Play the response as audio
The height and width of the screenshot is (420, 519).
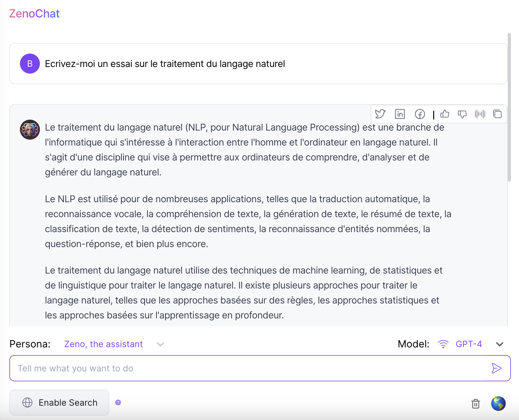click(x=480, y=114)
